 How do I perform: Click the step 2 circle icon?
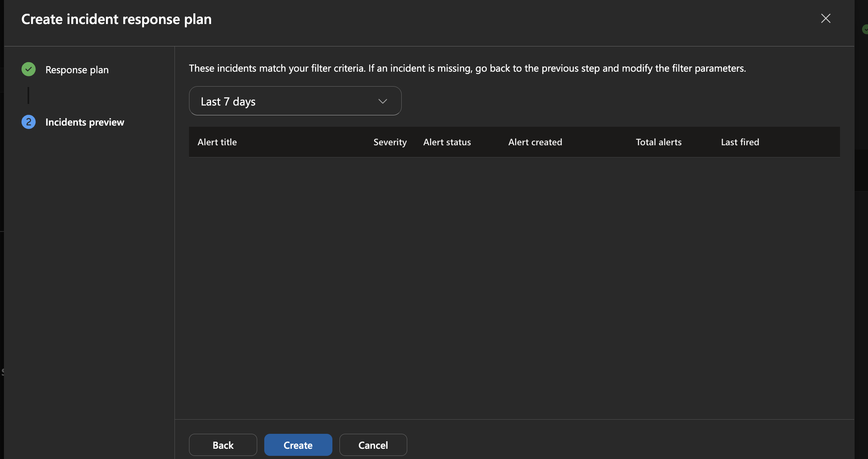(x=28, y=122)
